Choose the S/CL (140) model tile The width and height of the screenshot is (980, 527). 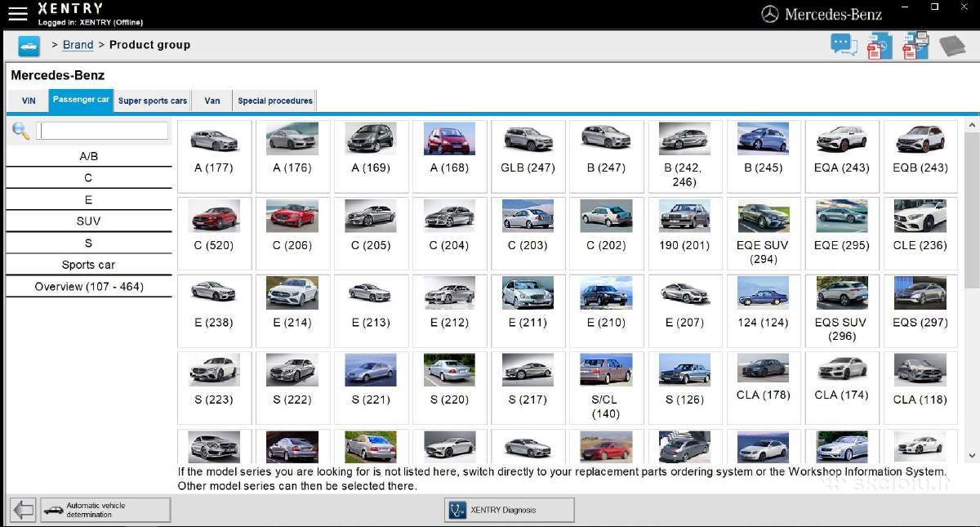pos(606,387)
